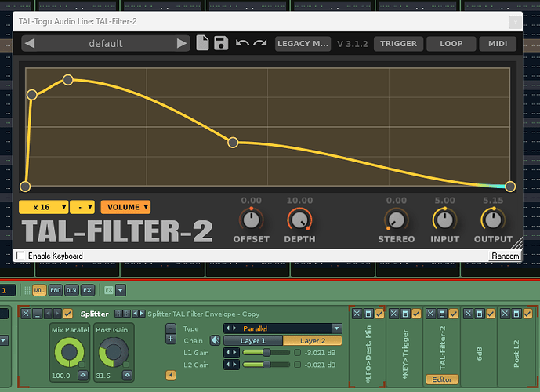This screenshot has height=392, width=540.
Task: Remove the Splitter device with X icon
Action: click(x=26, y=314)
